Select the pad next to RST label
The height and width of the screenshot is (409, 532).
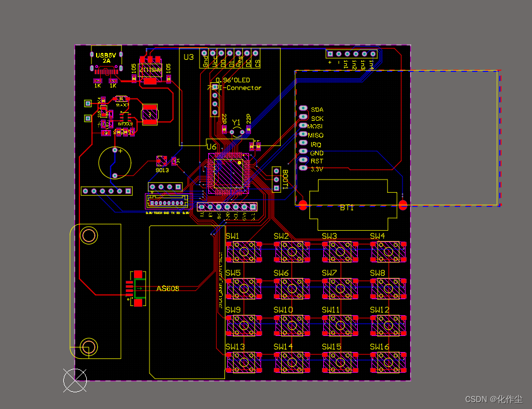click(x=303, y=160)
